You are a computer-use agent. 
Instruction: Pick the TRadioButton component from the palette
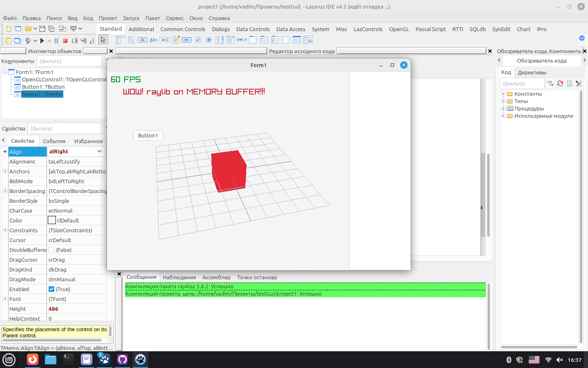[x=209, y=40]
